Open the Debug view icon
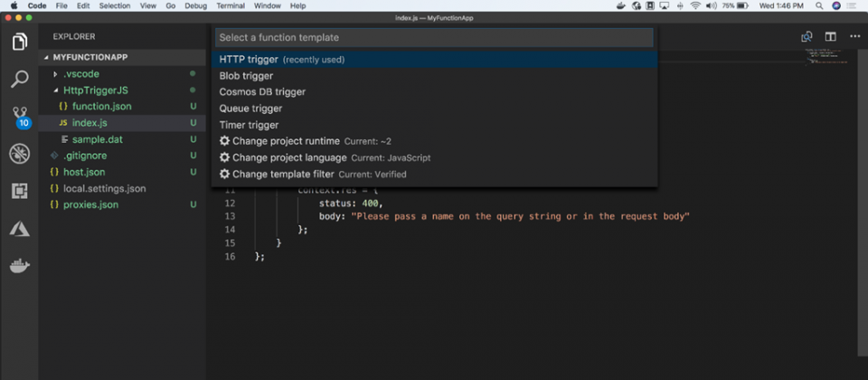The height and width of the screenshot is (380, 868). [19, 155]
